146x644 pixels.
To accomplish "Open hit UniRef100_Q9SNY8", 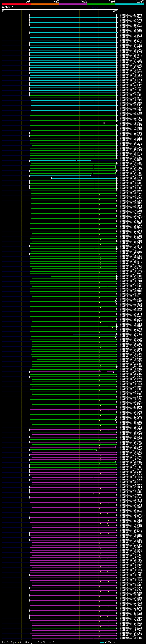I will tap(131, 37).
